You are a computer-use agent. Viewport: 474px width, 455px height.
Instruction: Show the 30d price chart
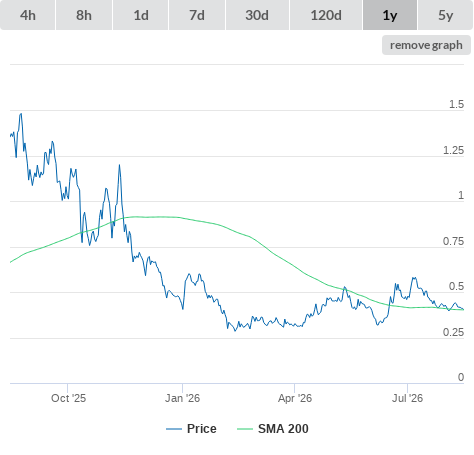[257, 15]
